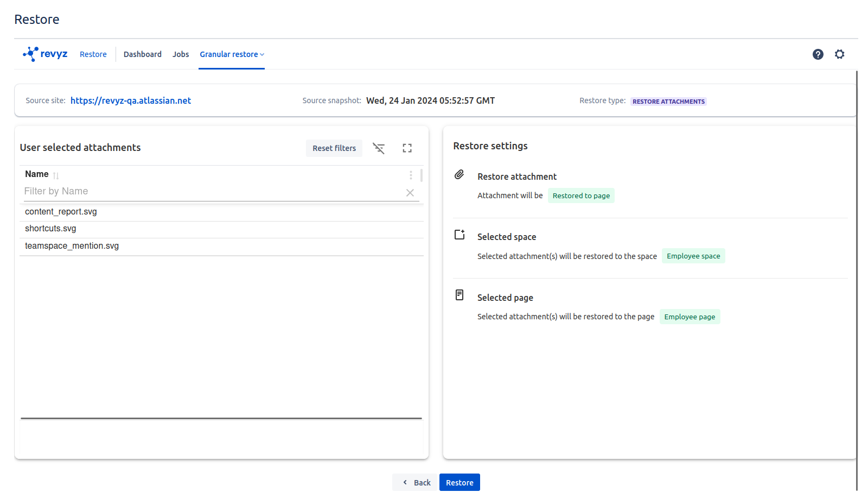The height and width of the screenshot is (492, 868).
Task: Go Back to the previous step
Action: coord(416,482)
